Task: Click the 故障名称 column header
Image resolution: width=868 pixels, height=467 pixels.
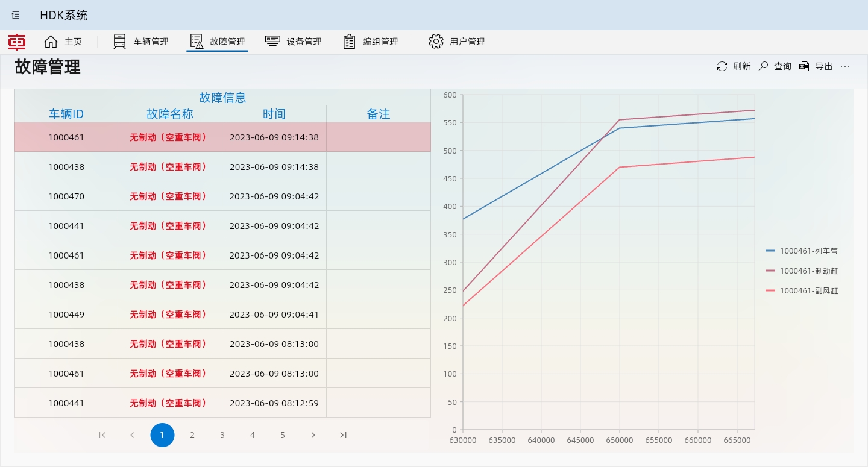Action: (x=170, y=114)
